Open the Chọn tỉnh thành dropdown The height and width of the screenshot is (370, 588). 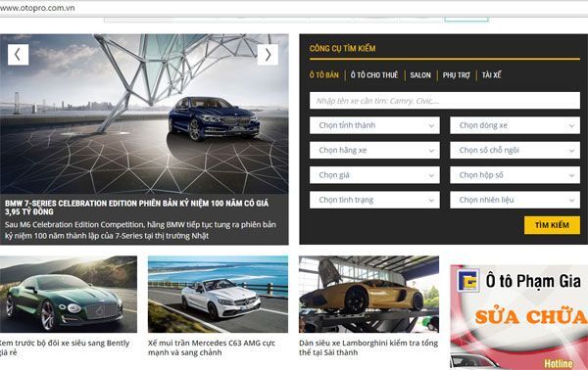(374, 125)
